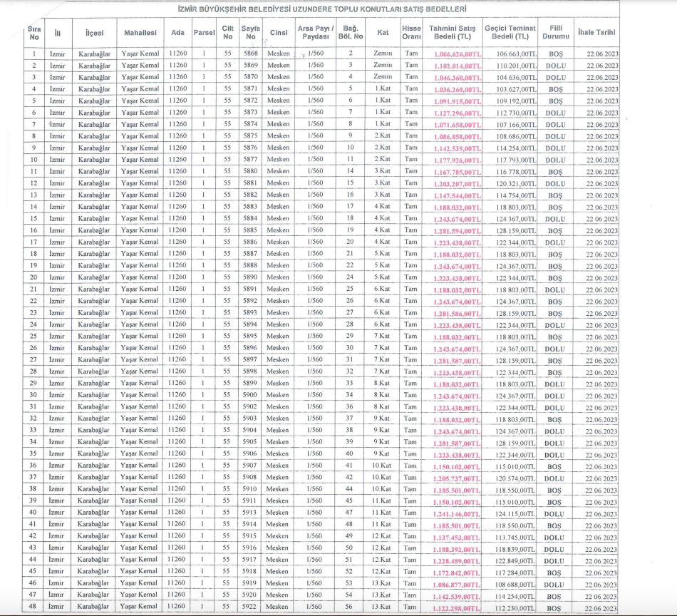Click the 'Parsel' column header

[x=204, y=32]
